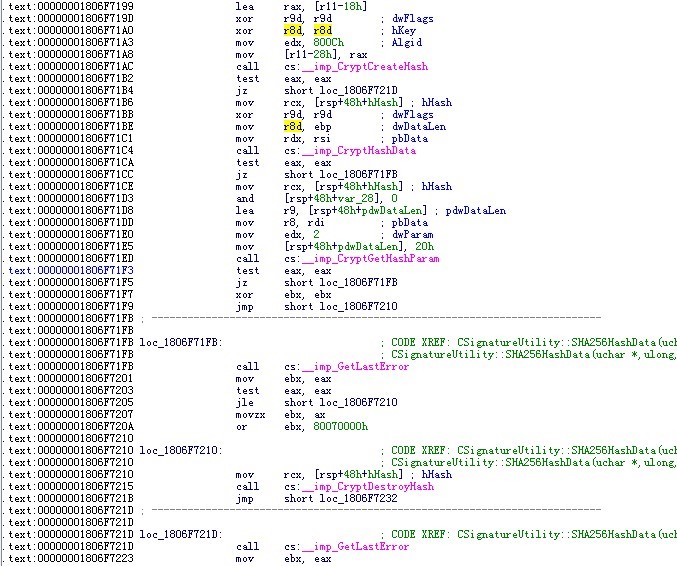The height and width of the screenshot is (566, 677).
Task: Click the pbData comment on mov r8, rdi
Action: pyautogui.click(x=410, y=223)
